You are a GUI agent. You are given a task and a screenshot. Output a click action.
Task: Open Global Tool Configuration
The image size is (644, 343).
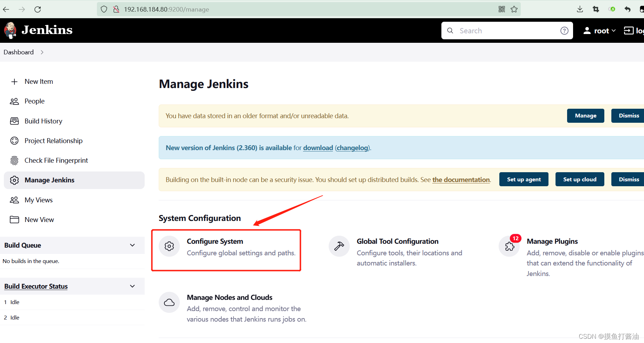tap(397, 241)
